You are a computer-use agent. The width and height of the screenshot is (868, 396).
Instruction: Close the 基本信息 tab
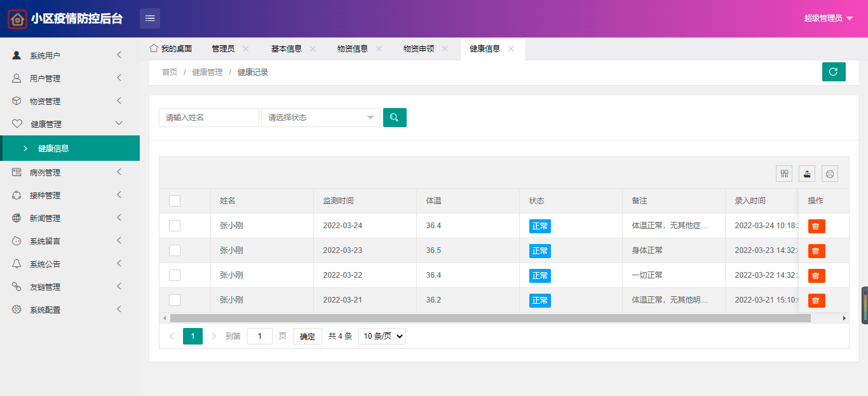pyautogui.click(x=313, y=49)
